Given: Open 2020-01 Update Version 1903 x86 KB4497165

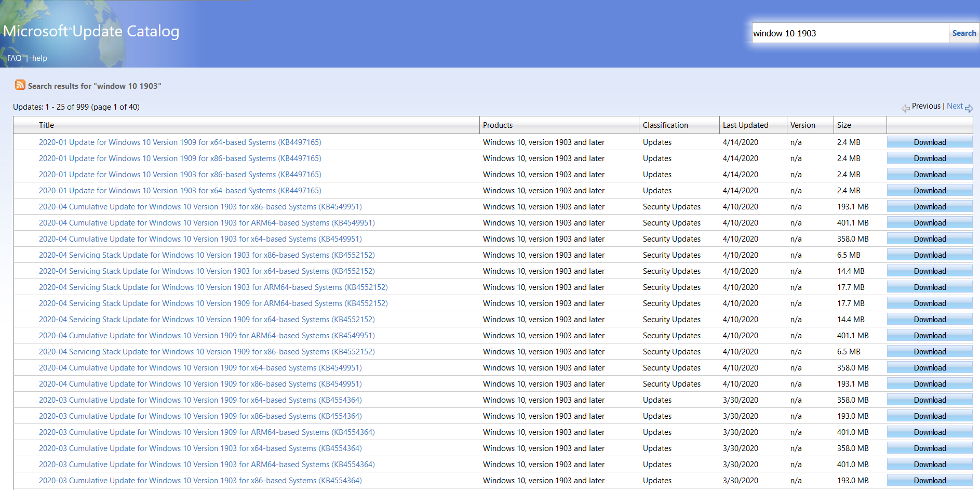Looking at the screenshot, I should (180, 175).
